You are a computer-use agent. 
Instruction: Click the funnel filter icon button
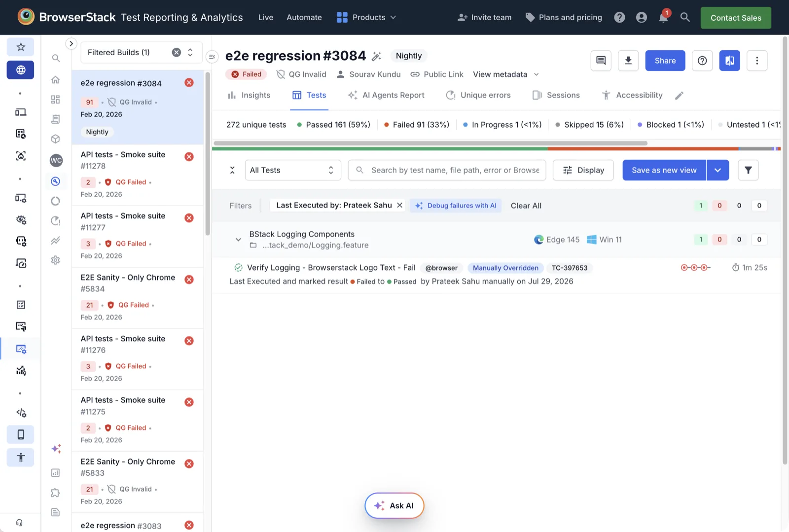(748, 170)
